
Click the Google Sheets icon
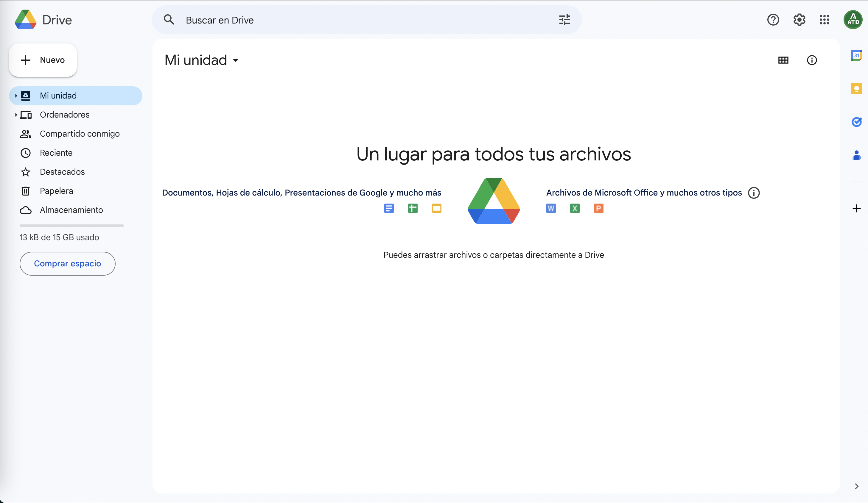click(x=413, y=208)
